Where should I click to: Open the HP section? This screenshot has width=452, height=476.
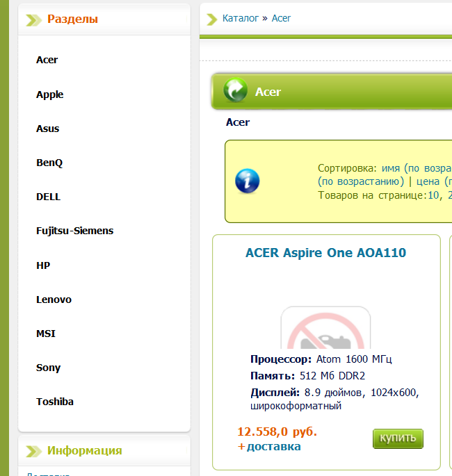[x=43, y=265]
